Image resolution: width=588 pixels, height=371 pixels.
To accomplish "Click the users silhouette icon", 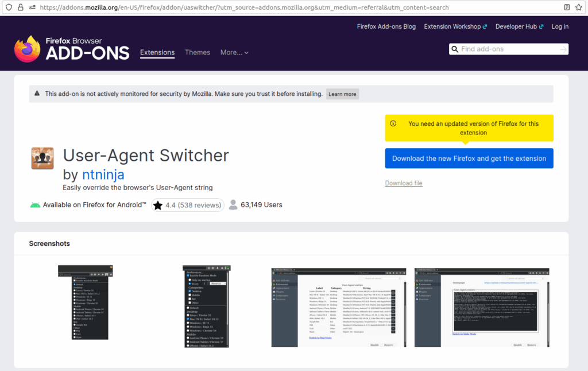I will pyautogui.click(x=233, y=205).
